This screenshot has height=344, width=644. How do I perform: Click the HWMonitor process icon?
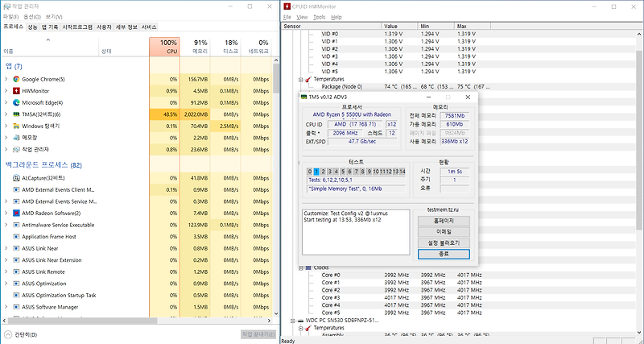click(16, 91)
